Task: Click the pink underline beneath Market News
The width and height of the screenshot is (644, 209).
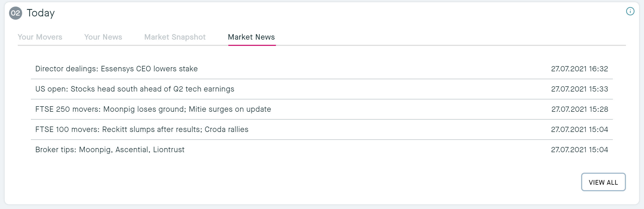Action: 252,45
